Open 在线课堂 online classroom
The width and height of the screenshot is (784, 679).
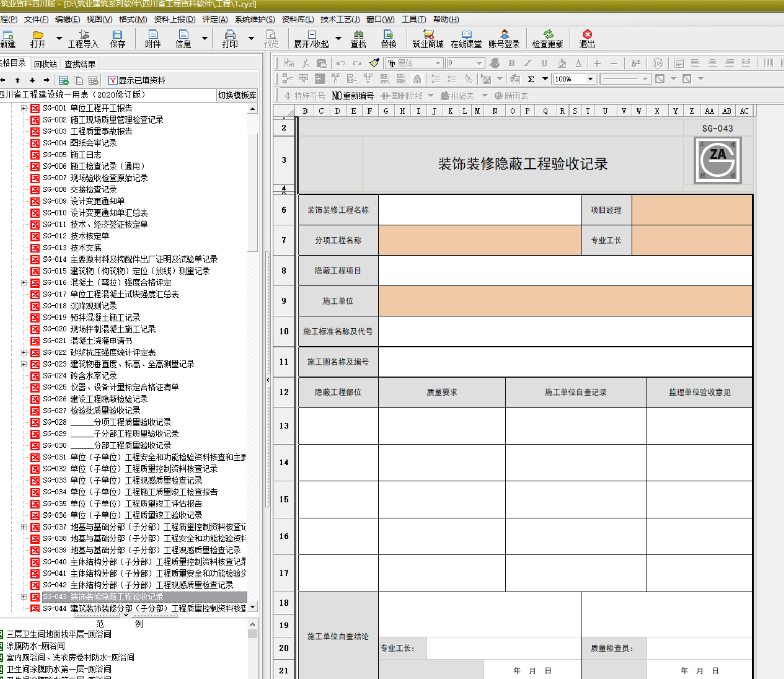[x=466, y=39]
